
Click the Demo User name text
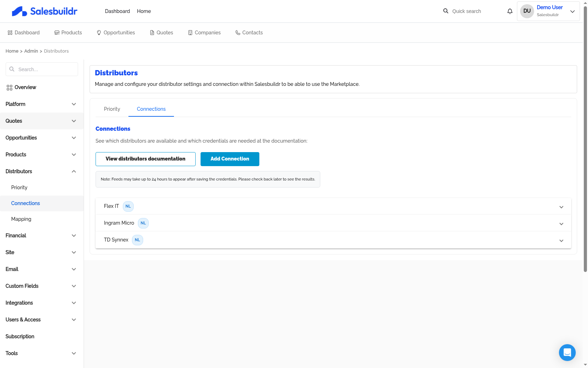coord(549,7)
